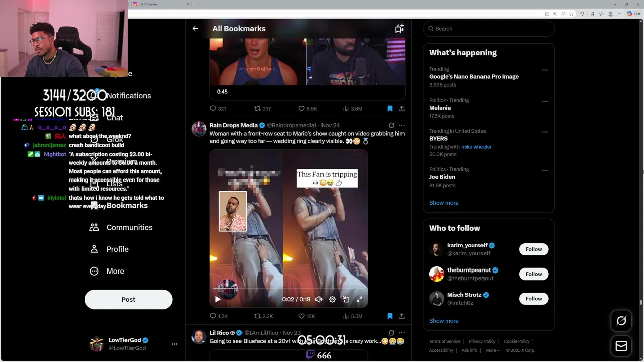Open Rain Drops Media profile avatar
The height and width of the screenshot is (362, 644).
tap(199, 129)
